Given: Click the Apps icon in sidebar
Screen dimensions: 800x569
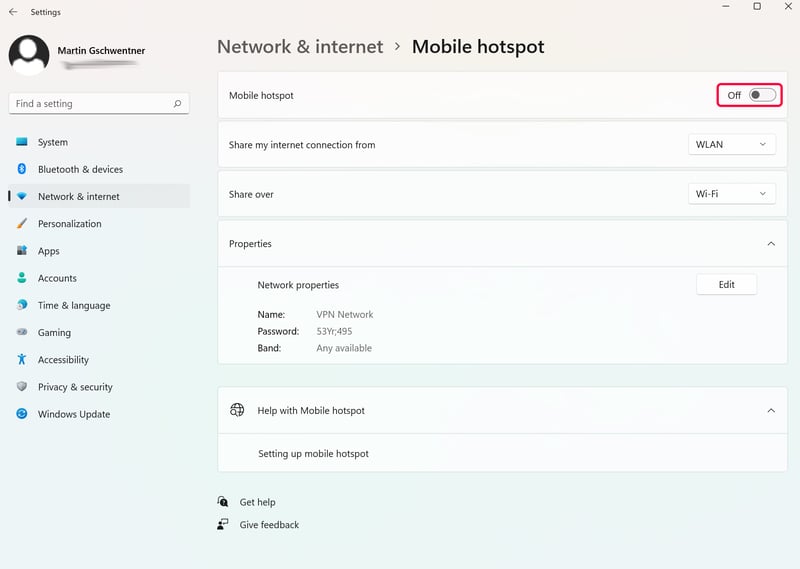Looking at the screenshot, I should click(21, 251).
